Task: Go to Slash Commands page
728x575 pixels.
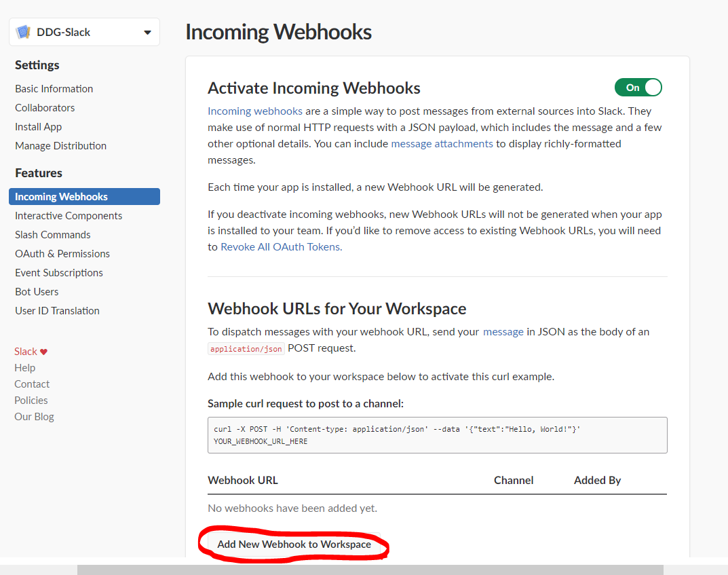Action: (x=52, y=235)
